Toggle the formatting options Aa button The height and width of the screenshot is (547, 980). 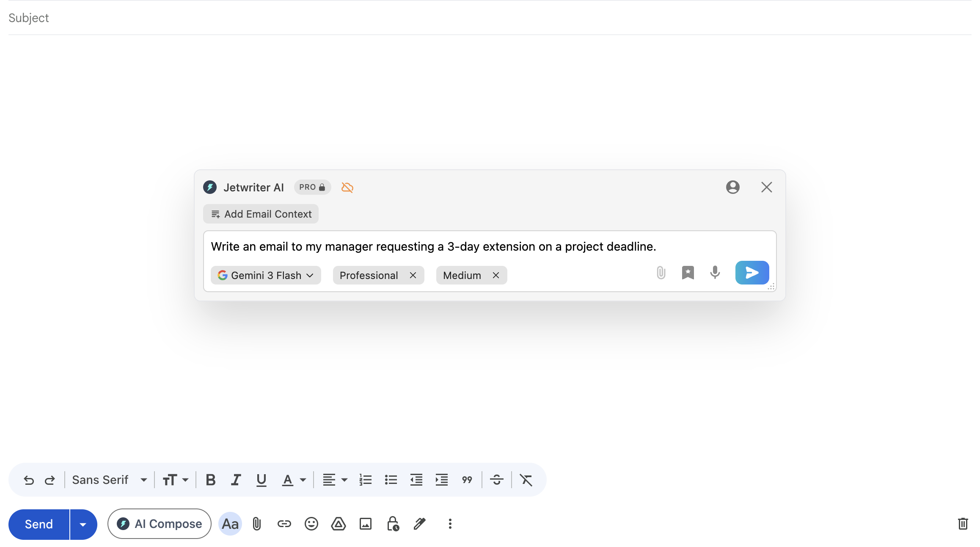[230, 524]
